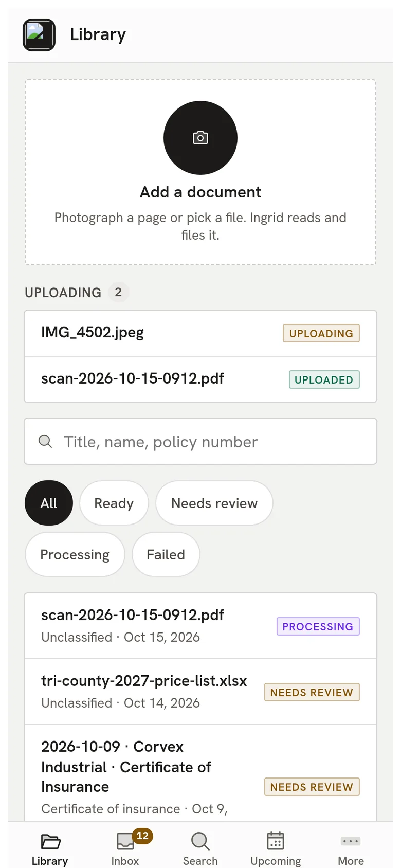Open the scan-2026-10-15-0912.pdf document marked Processing

[x=200, y=626]
